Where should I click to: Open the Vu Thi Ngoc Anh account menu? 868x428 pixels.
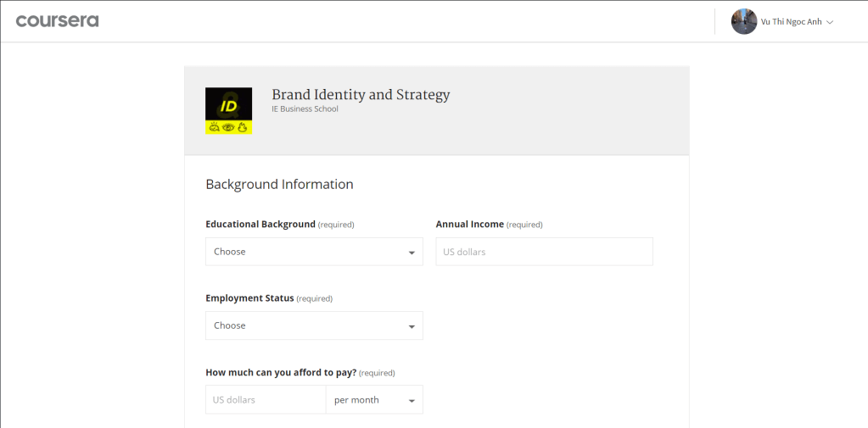click(x=791, y=22)
